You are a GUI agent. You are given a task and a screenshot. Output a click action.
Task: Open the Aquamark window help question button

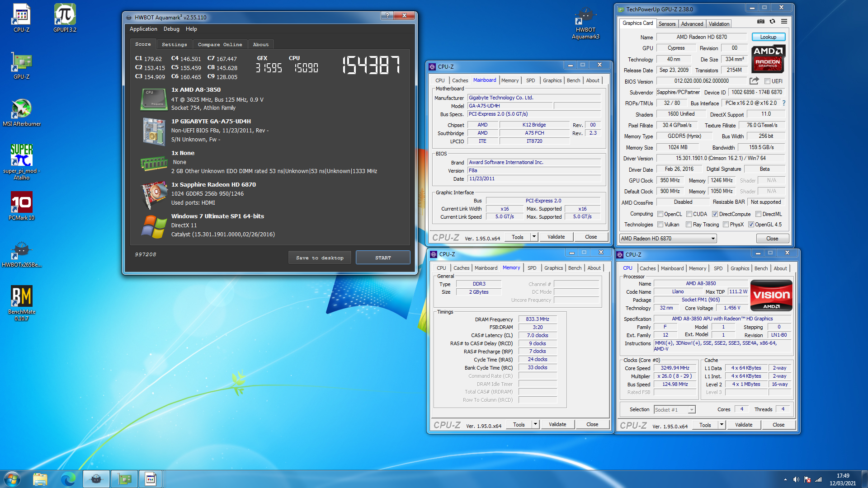387,15
